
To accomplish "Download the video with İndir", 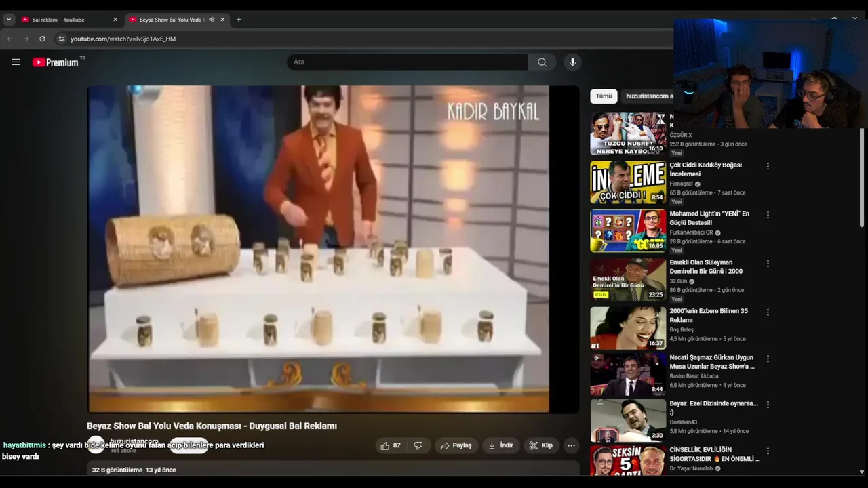I will pos(500,445).
